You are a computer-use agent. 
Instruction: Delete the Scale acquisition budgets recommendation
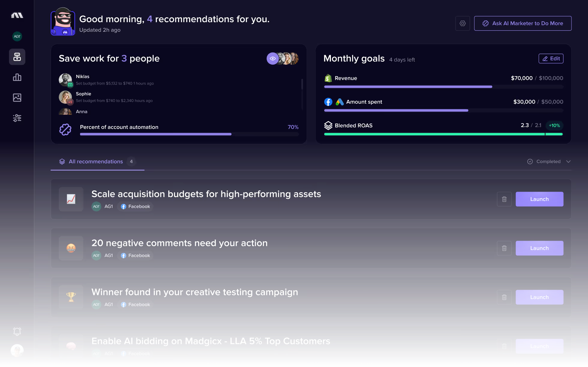click(504, 199)
